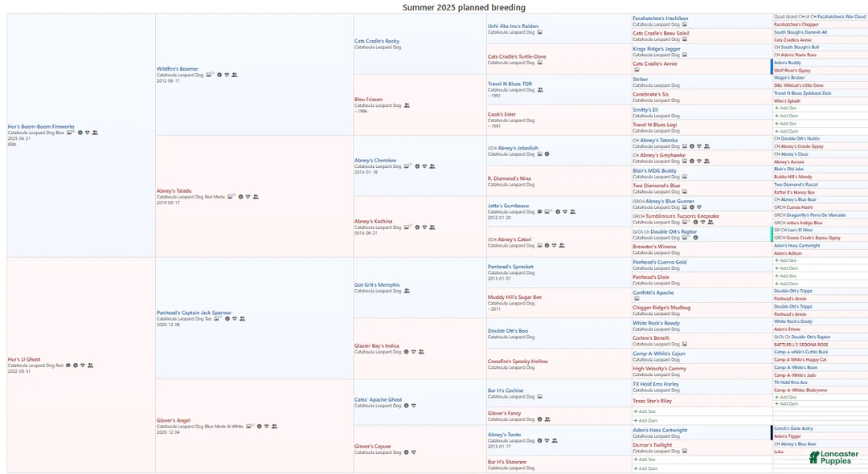Open Got Grit's Memphis profile link
This screenshot has width=868, height=474.
pyautogui.click(x=377, y=284)
